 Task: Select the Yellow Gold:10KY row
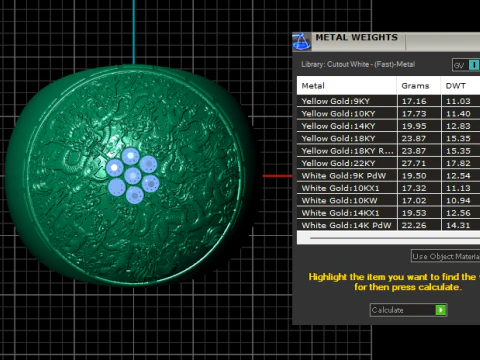[x=388, y=114]
